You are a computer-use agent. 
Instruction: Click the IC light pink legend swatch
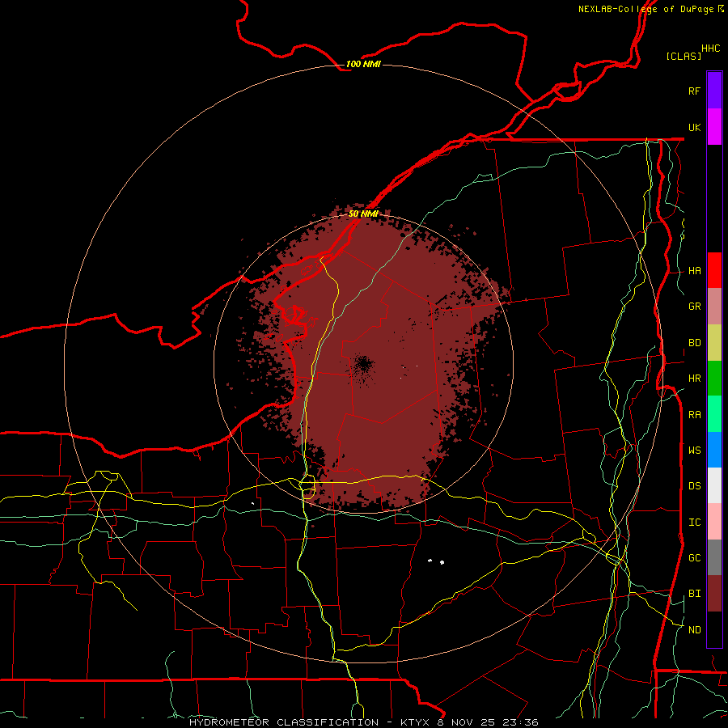click(714, 522)
